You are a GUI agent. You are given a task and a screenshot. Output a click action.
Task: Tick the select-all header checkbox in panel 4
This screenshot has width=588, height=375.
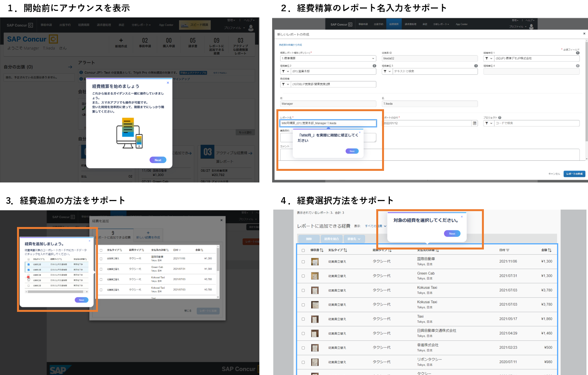point(303,250)
